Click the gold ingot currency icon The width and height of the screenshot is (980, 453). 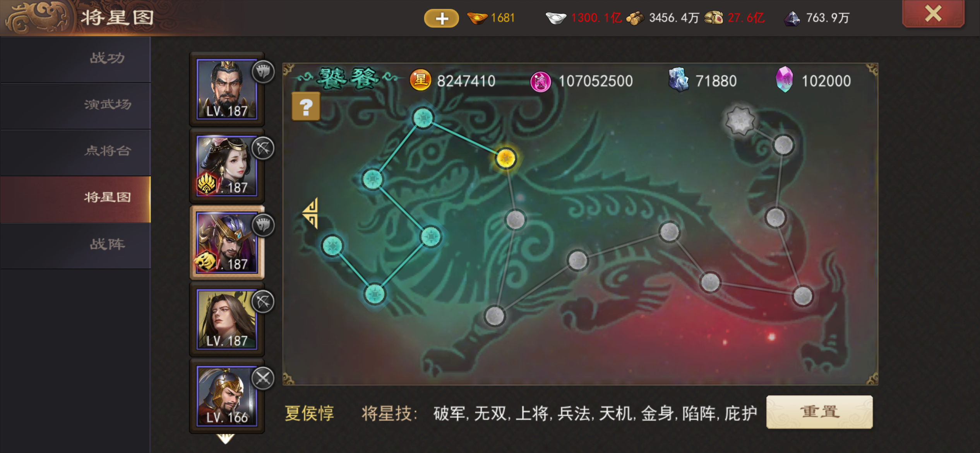(x=477, y=18)
